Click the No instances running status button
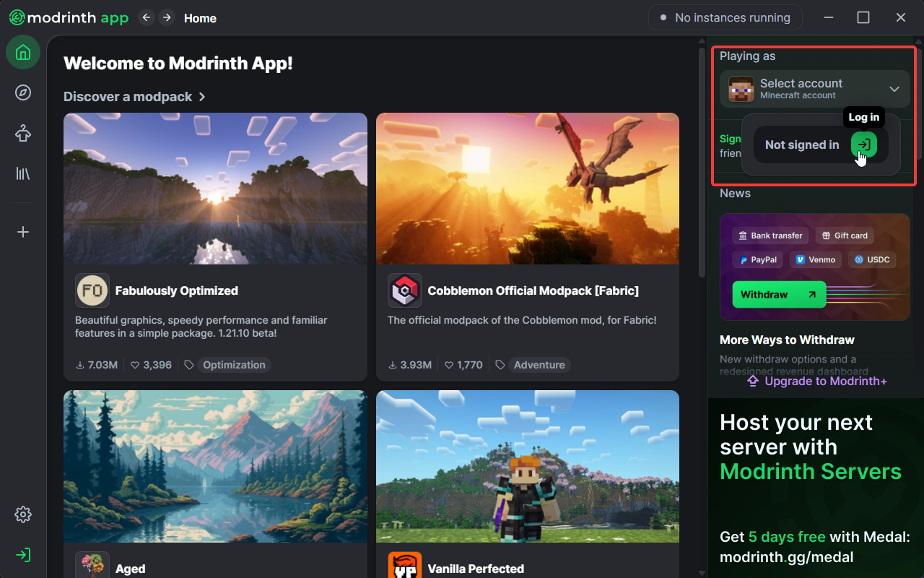 pyautogui.click(x=725, y=17)
